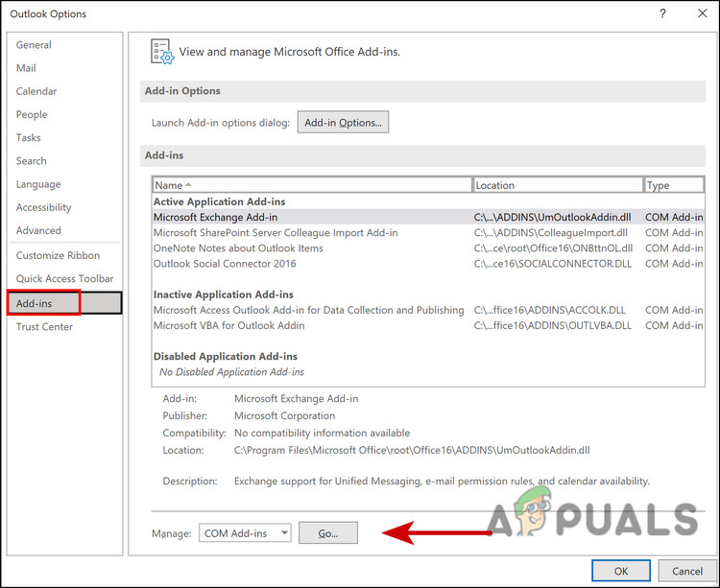The height and width of the screenshot is (588, 720).
Task: Click the full Location path text
Action: point(412,451)
